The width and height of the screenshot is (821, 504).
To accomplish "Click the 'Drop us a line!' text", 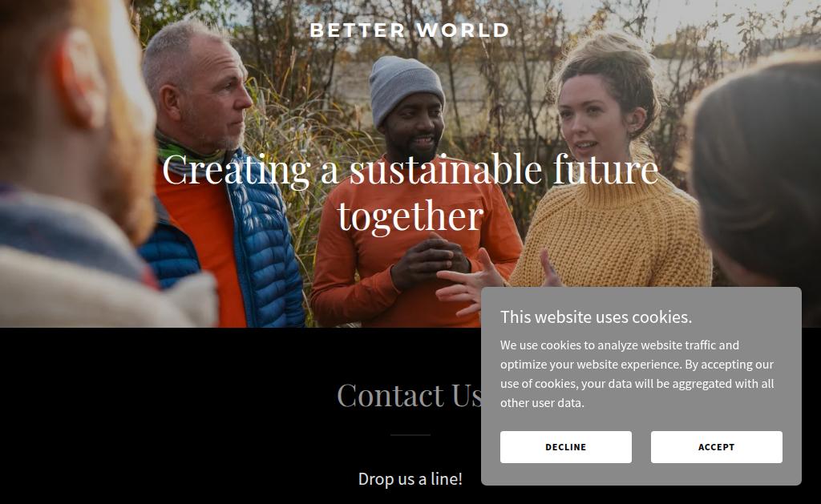I will coord(410,479).
